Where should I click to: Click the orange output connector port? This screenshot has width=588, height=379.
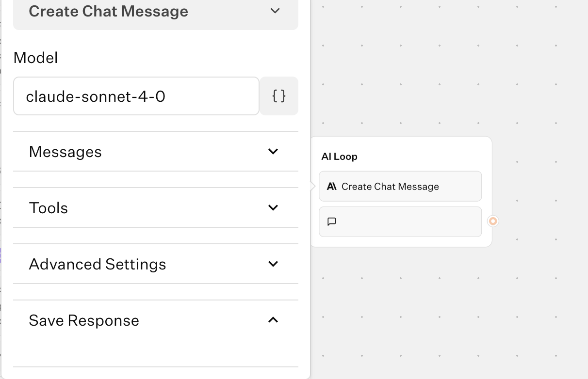tap(493, 221)
